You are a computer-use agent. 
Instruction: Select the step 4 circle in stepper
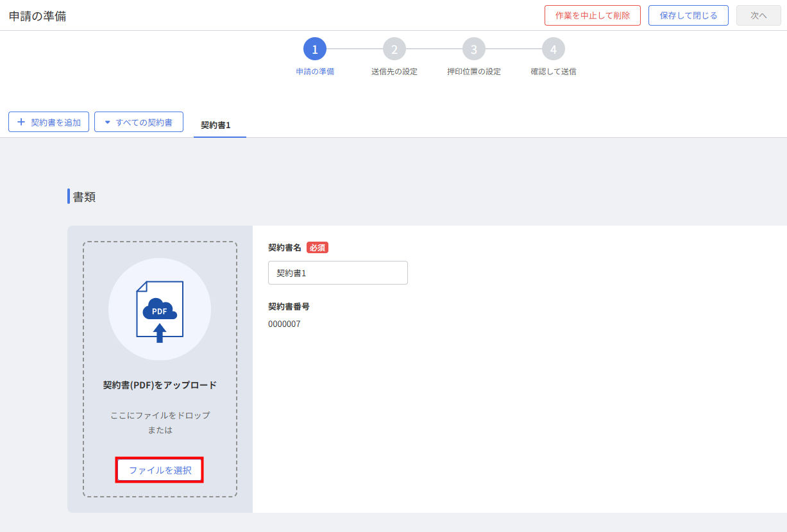(x=554, y=49)
